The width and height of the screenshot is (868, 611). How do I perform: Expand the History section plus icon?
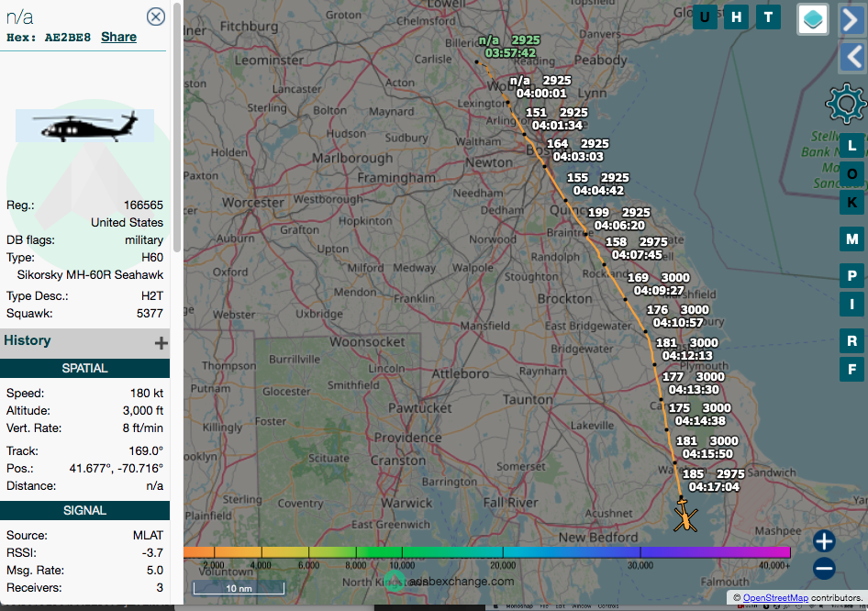coord(161,343)
